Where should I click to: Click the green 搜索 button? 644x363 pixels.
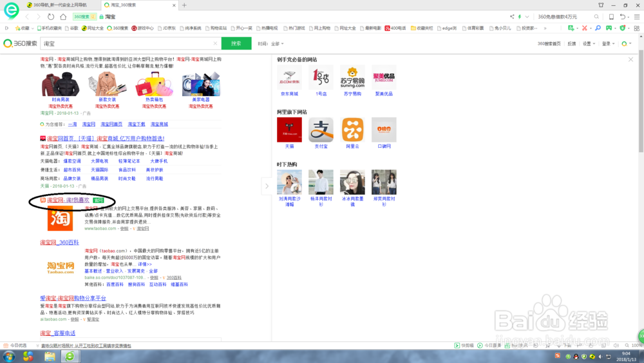[x=236, y=43]
